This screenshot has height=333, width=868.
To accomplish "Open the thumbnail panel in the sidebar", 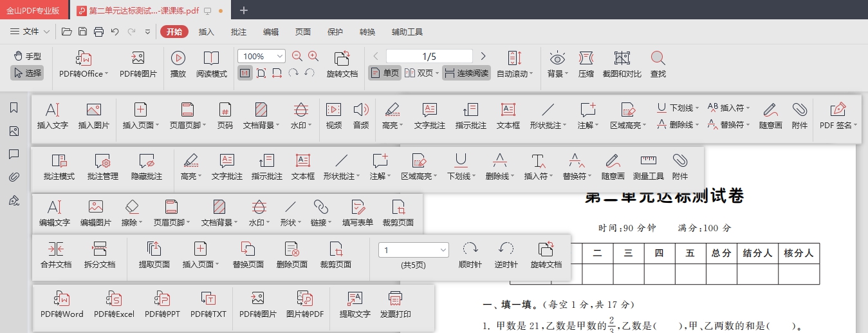I will 14,131.
